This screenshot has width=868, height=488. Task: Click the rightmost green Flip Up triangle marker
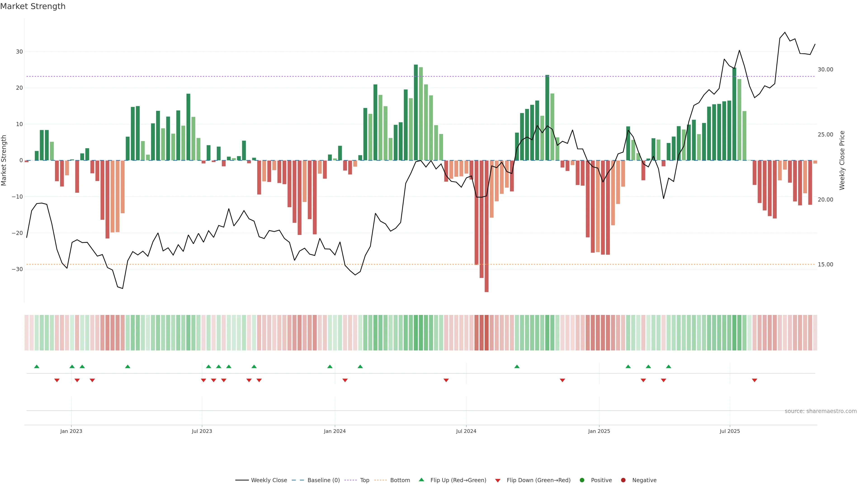click(x=669, y=366)
